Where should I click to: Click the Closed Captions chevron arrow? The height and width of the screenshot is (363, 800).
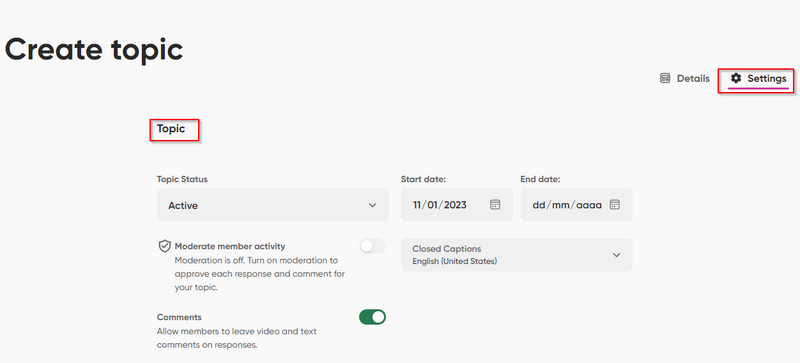point(616,255)
